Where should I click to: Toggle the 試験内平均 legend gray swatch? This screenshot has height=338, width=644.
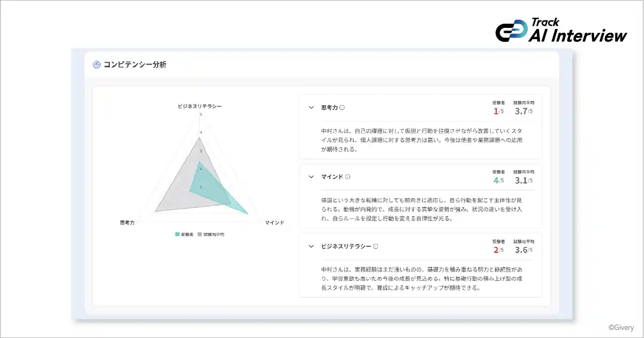pos(200,234)
